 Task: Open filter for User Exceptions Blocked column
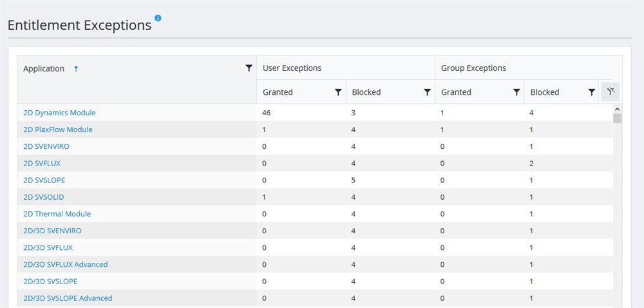click(x=427, y=92)
